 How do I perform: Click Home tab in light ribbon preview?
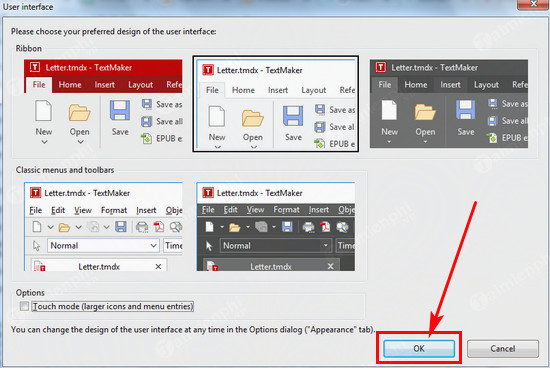click(x=243, y=90)
